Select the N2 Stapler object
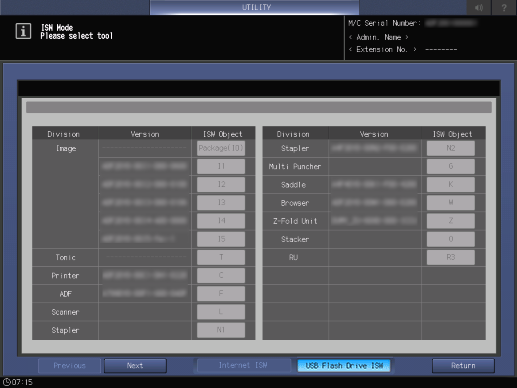Viewport: 517px width, 388px height. [451, 148]
